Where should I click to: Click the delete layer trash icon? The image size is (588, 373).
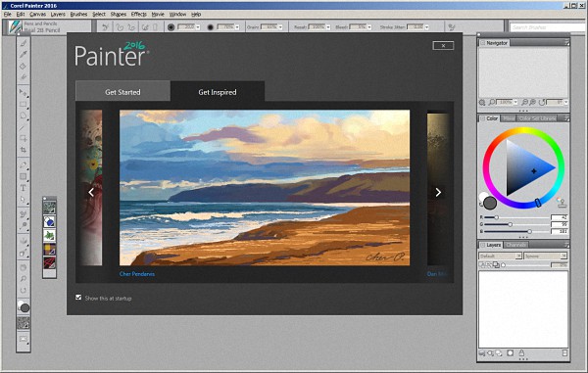tap(564, 352)
